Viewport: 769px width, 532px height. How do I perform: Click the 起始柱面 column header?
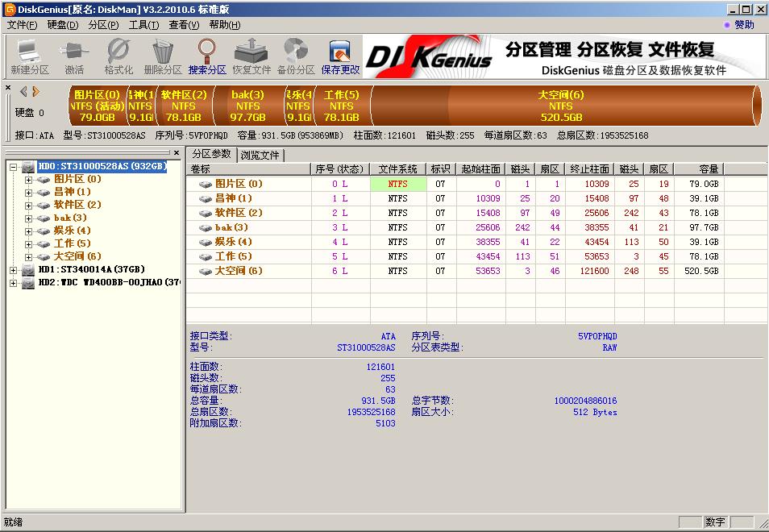[480, 169]
